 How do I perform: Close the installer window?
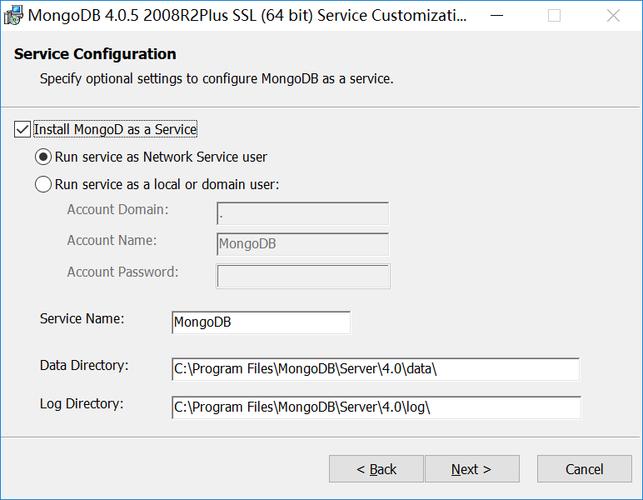coord(613,16)
